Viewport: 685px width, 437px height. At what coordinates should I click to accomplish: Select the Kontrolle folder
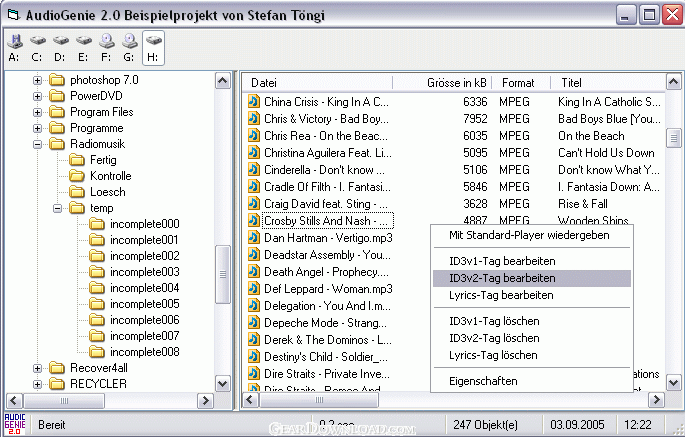[111, 176]
